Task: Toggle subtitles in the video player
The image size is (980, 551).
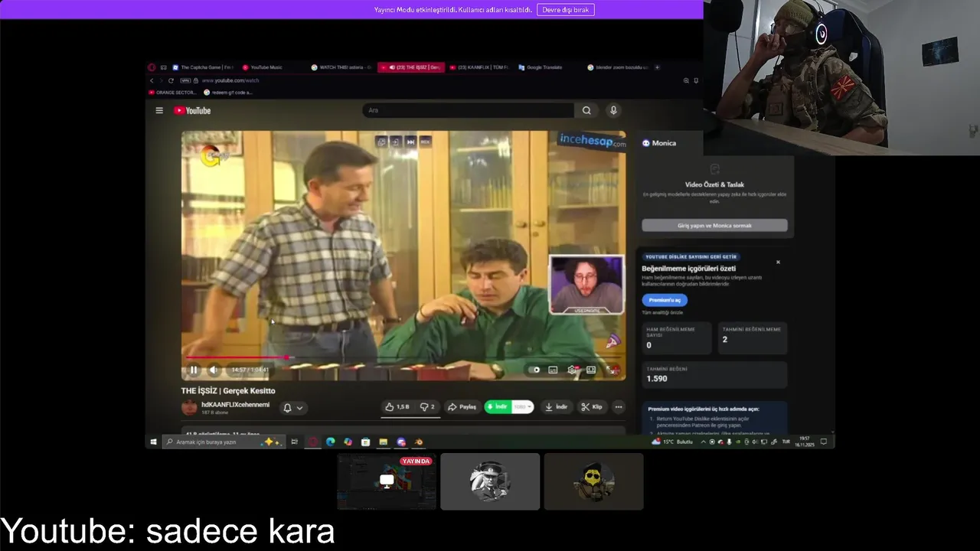Action: click(553, 370)
